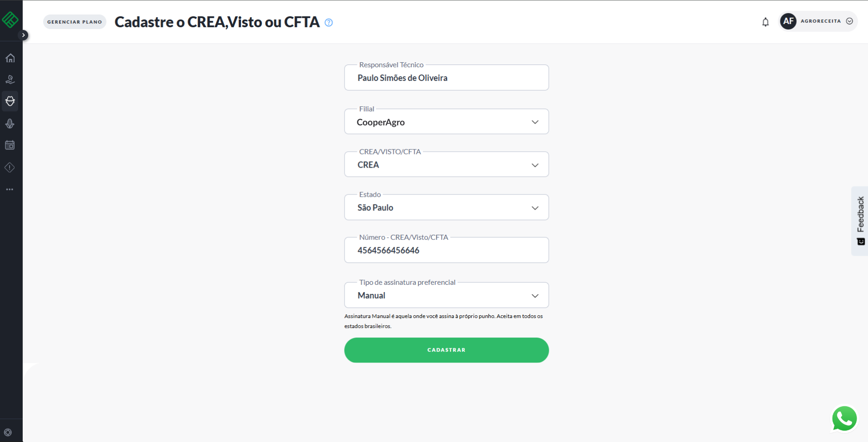Click the Gerenciar Plano button
868x442 pixels.
(74, 22)
